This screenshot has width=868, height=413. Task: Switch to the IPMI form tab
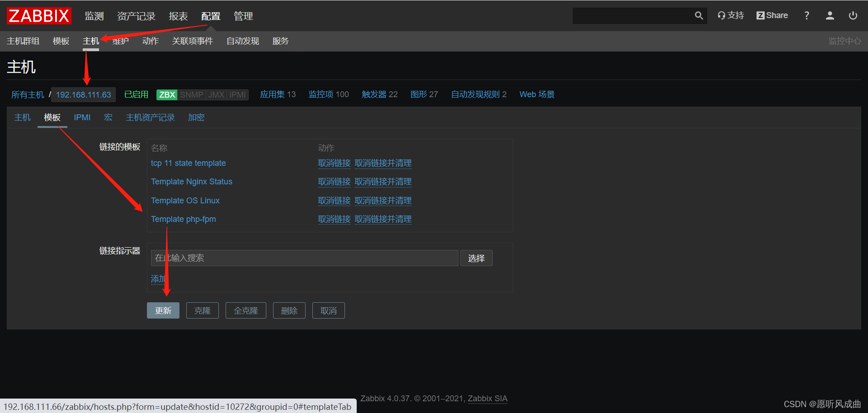pos(82,117)
